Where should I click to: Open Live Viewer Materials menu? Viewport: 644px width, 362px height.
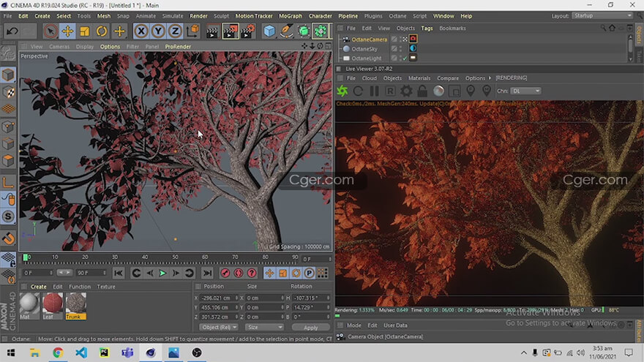[419, 78]
